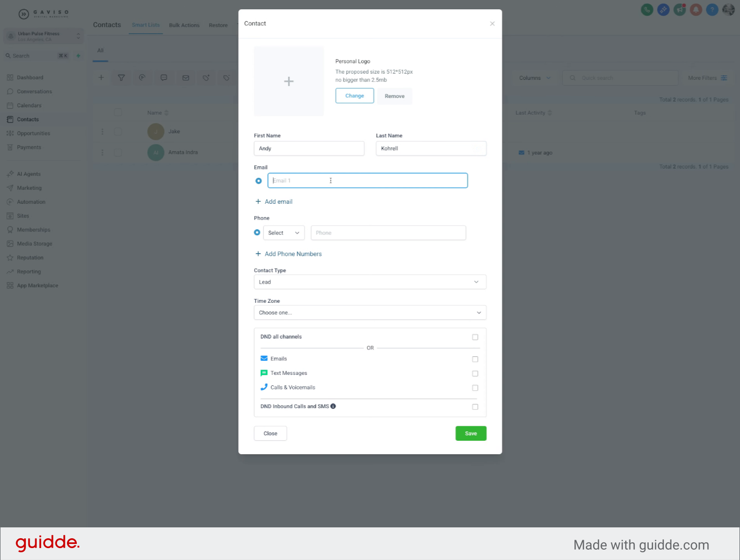The width and height of the screenshot is (740, 560).
Task: Open the funnel filter toolbar icon
Action: (121, 78)
